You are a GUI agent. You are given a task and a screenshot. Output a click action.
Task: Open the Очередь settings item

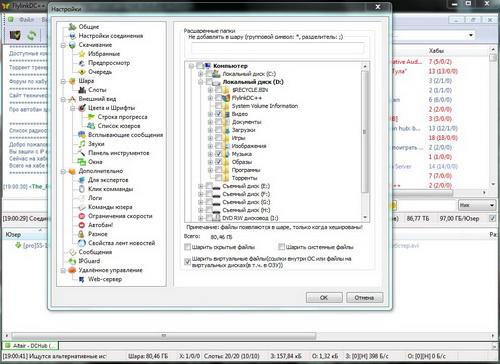100,72
